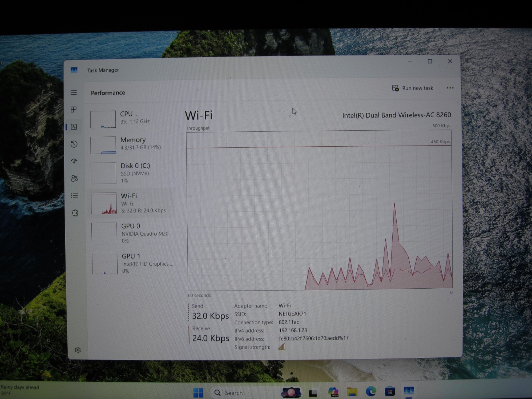Image resolution: width=532 pixels, height=399 pixels.
Task: Click the CPU mini graph thumbnail
Action: [x=103, y=119]
